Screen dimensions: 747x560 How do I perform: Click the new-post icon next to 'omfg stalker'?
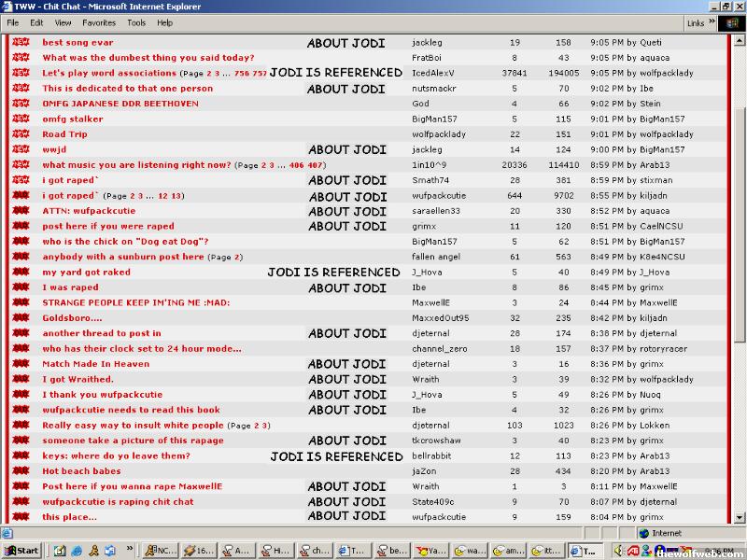pyautogui.click(x=21, y=119)
